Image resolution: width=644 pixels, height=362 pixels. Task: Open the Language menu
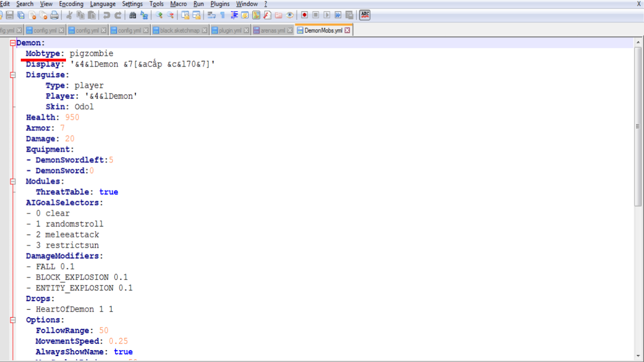point(103,4)
